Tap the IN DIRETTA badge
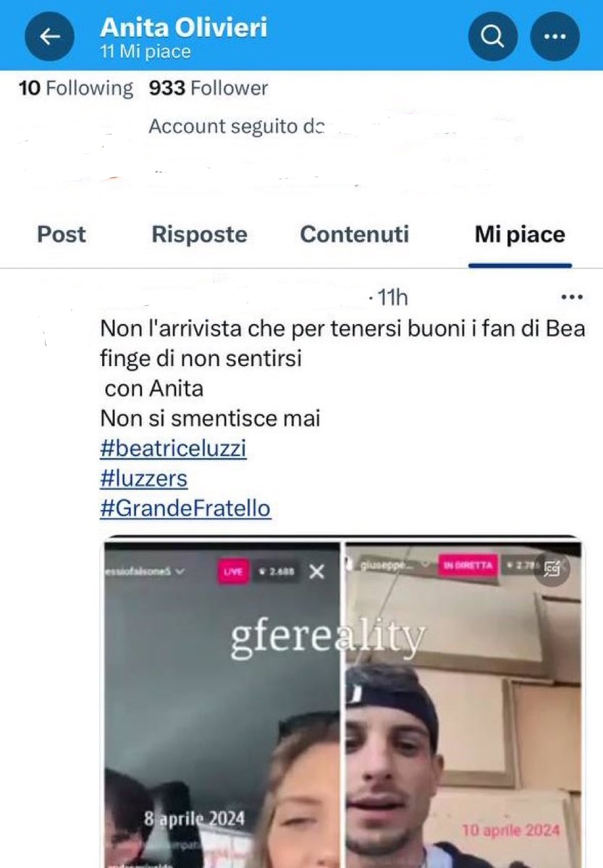This screenshot has width=603, height=868. (468, 565)
